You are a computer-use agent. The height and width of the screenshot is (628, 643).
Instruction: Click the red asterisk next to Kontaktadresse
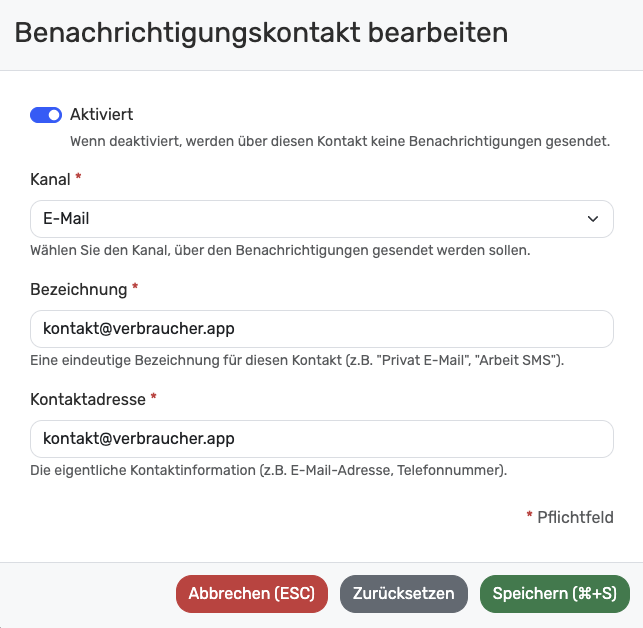(x=154, y=398)
